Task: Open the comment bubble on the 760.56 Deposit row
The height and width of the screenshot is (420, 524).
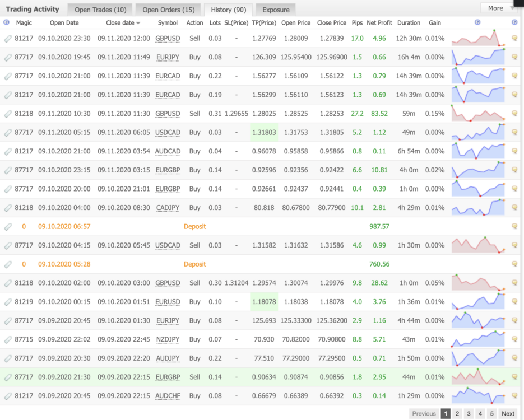Action: [514, 264]
